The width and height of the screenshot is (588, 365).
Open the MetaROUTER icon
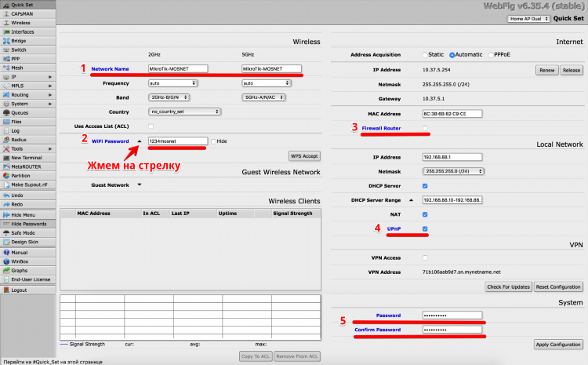tap(6, 166)
